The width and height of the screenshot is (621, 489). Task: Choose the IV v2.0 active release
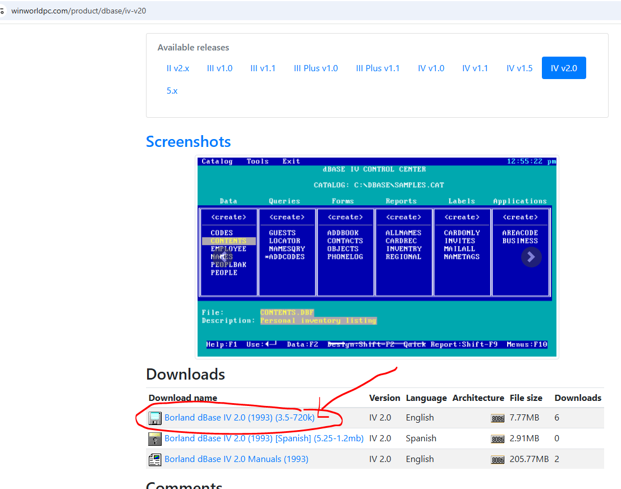(563, 68)
